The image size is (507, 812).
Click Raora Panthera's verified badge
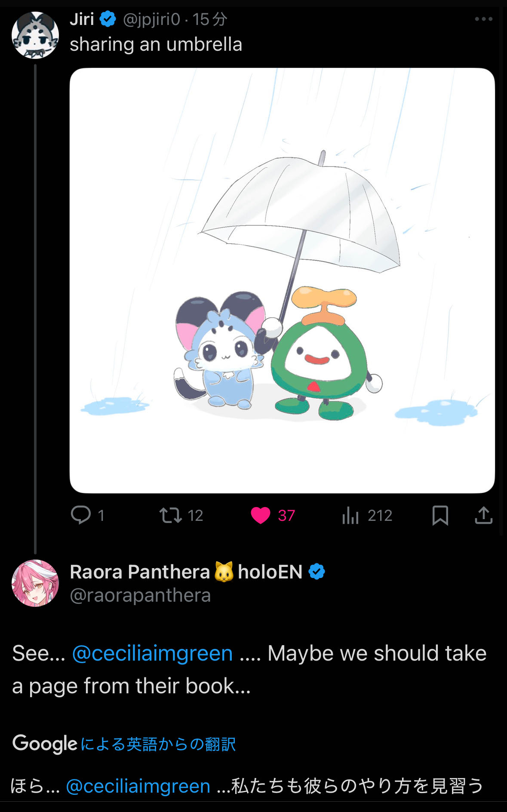pyautogui.click(x=317, y=572)
